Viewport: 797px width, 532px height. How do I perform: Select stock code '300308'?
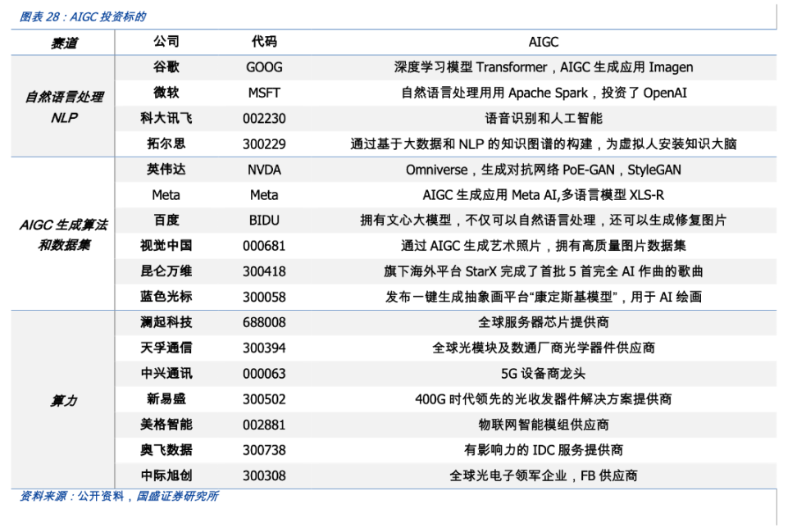[264, 476]
